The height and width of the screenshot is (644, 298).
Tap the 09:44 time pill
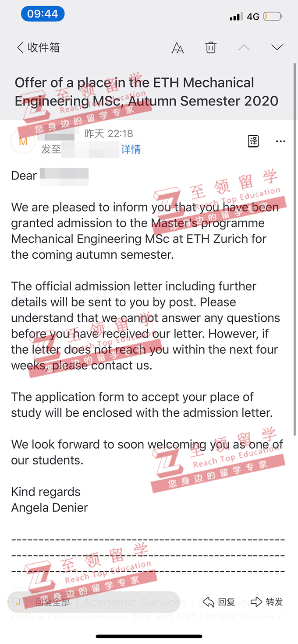(43, 14)
